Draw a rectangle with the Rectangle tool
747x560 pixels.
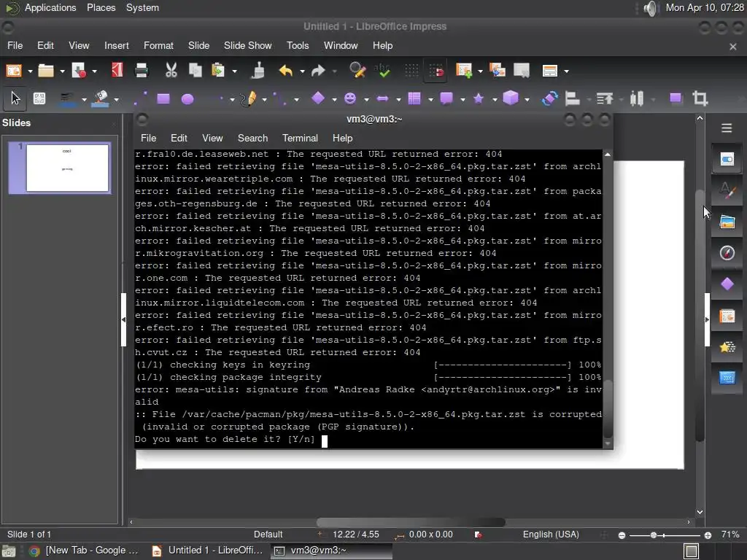[163, 98]
